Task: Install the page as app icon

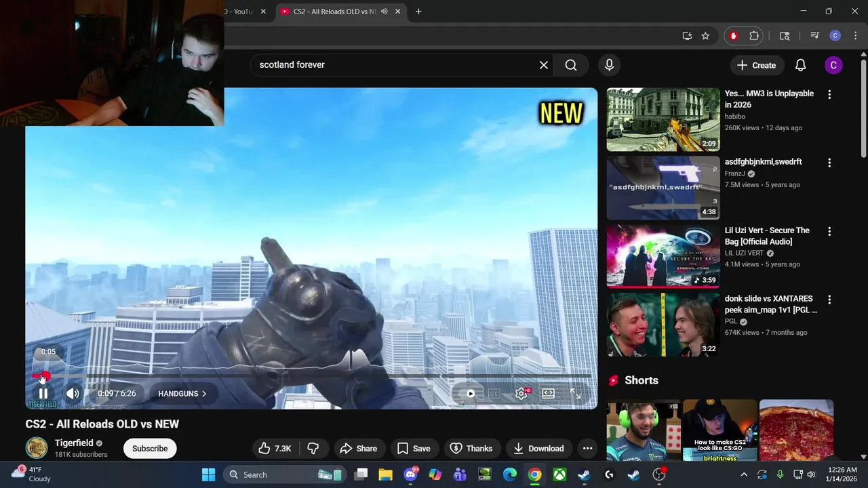Action: tap(687, 36)
